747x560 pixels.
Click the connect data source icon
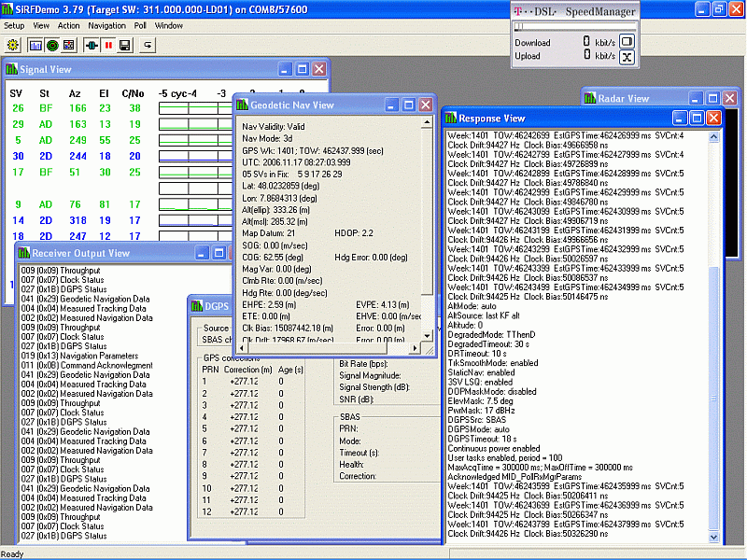(92, 45)
